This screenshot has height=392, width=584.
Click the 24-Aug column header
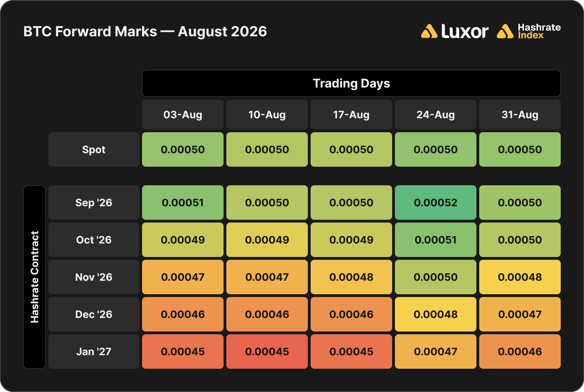[435, 115]
